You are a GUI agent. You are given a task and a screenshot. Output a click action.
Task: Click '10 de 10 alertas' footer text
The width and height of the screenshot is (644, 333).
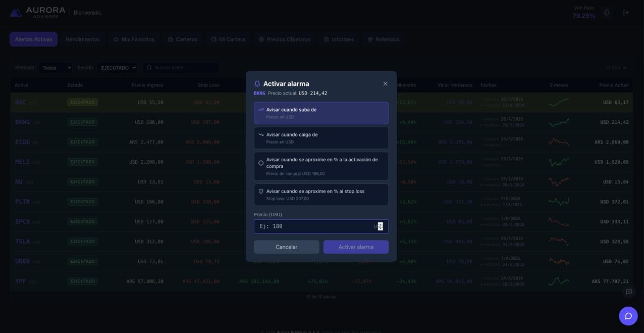(x=321, y=297)
